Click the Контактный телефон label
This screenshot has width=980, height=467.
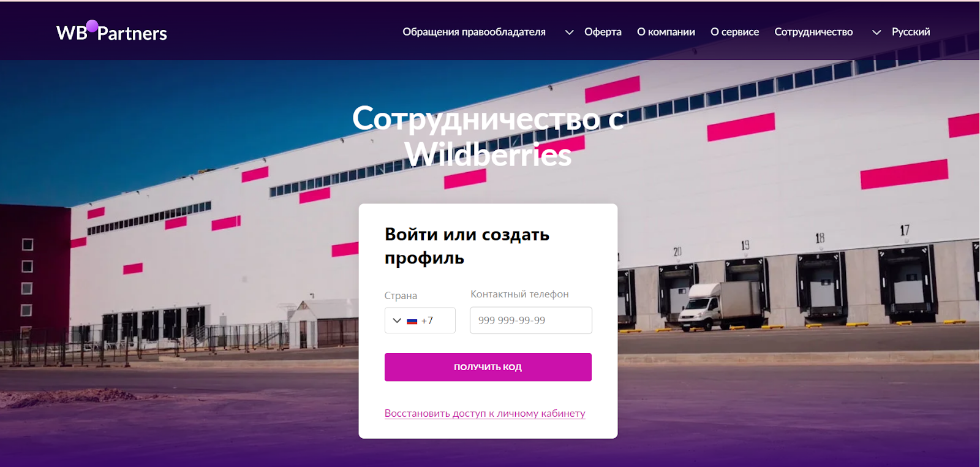click(x=519, y=294)
